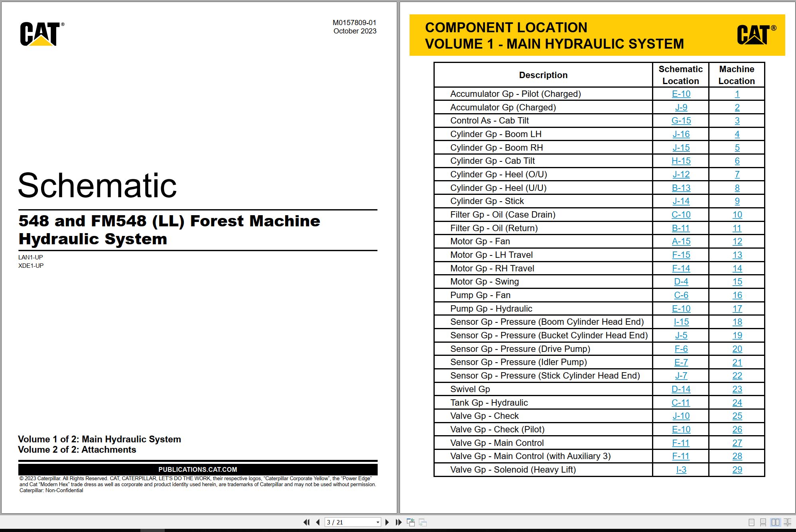The height and width of the screenshot is (532, 796).
Task: Click J-7 Stick Cylinder Head End sensor link
Action: pos(681,376)
